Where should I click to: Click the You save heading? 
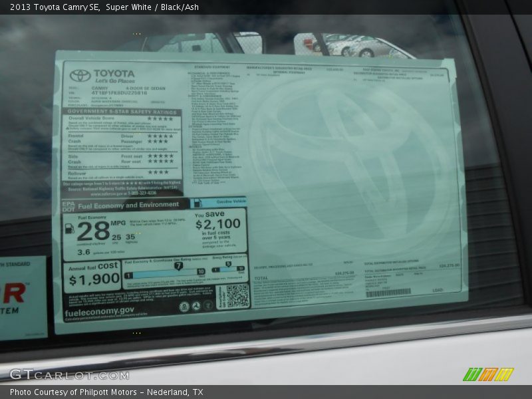pyautogui.click(x=209, y=214)
